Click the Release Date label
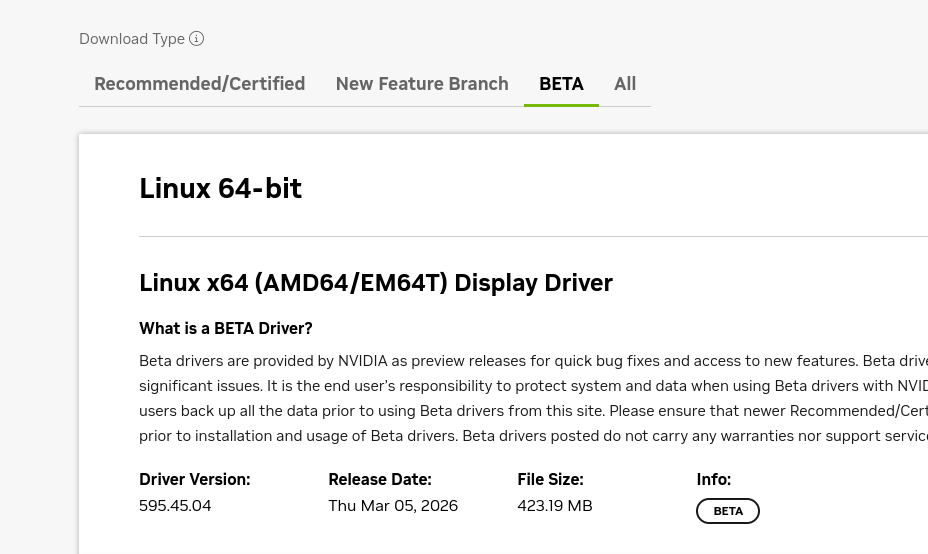 coord(379,479)
